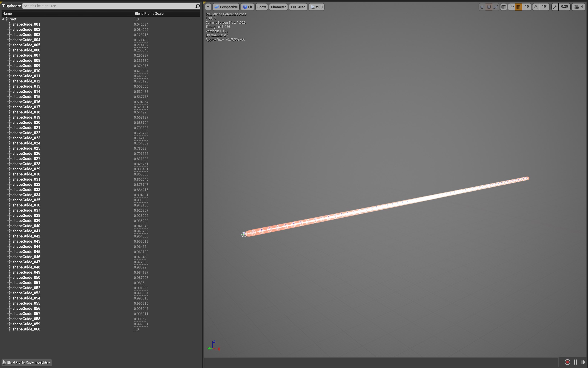Open the Character menu
Screen dimensions: 588x368
point(278,7)
